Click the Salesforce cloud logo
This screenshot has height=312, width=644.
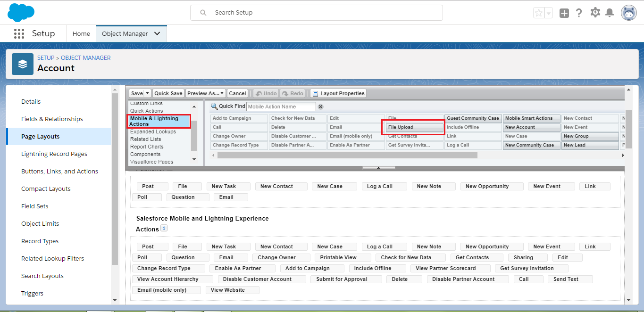point(21,12)
